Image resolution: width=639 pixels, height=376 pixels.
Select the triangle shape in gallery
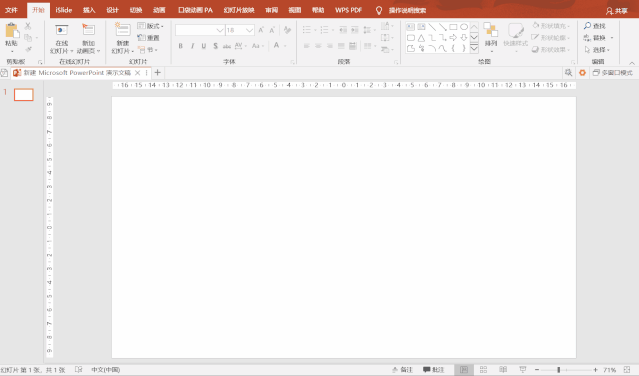point(421,38)
